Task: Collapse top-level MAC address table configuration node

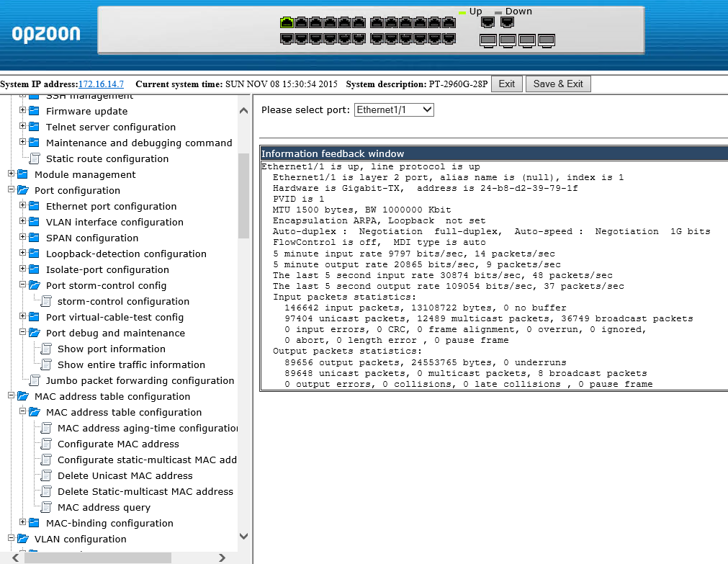Action: pos(11,395)
